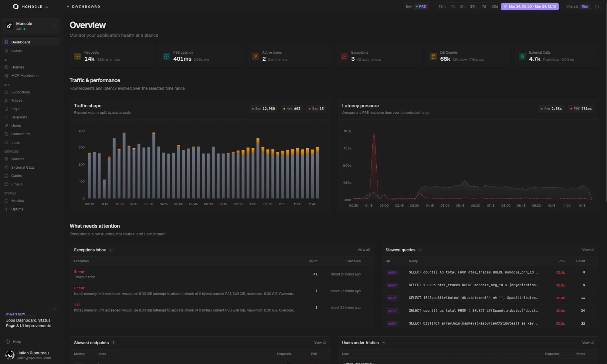607x364 pixels.
Task: View all slowest queries
Action: click(588, 250)
